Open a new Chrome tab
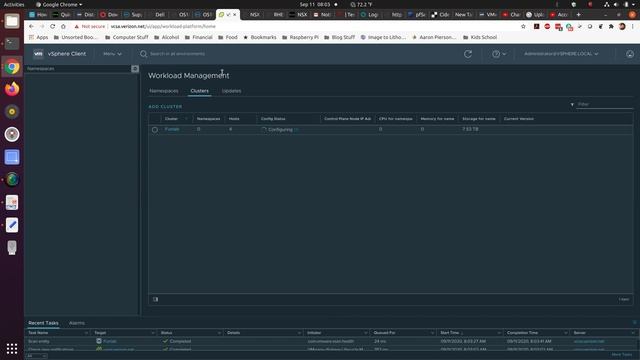 [x=578, y=14]
